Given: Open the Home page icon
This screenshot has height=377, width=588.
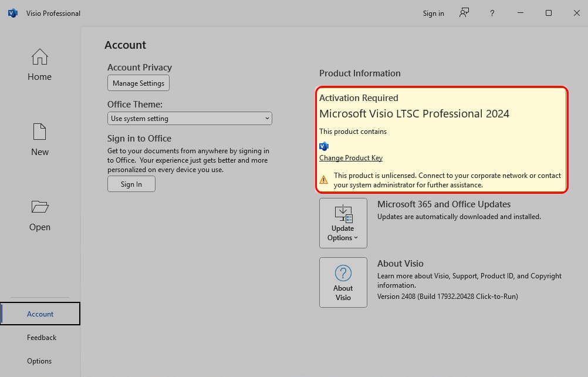Looking at the screenshot, I should tap(40, 56).
